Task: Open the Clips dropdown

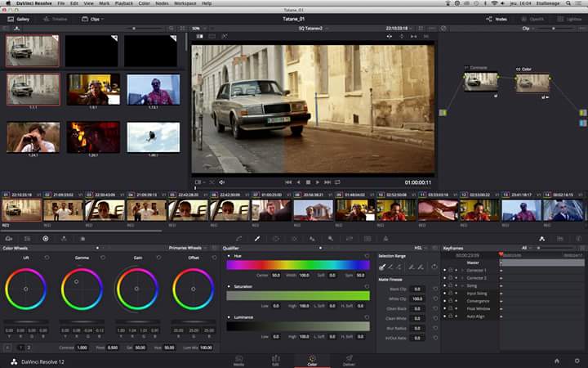Action: tap(92, 19)
